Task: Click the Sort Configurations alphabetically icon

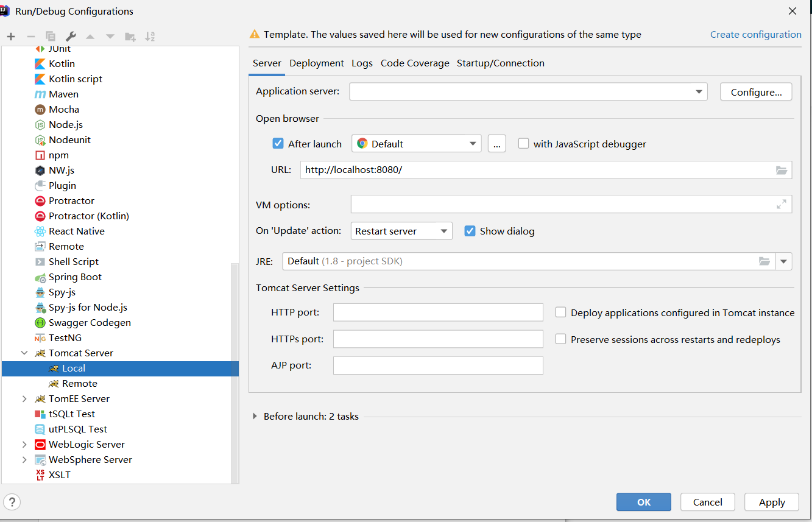Action: (150, 37)
